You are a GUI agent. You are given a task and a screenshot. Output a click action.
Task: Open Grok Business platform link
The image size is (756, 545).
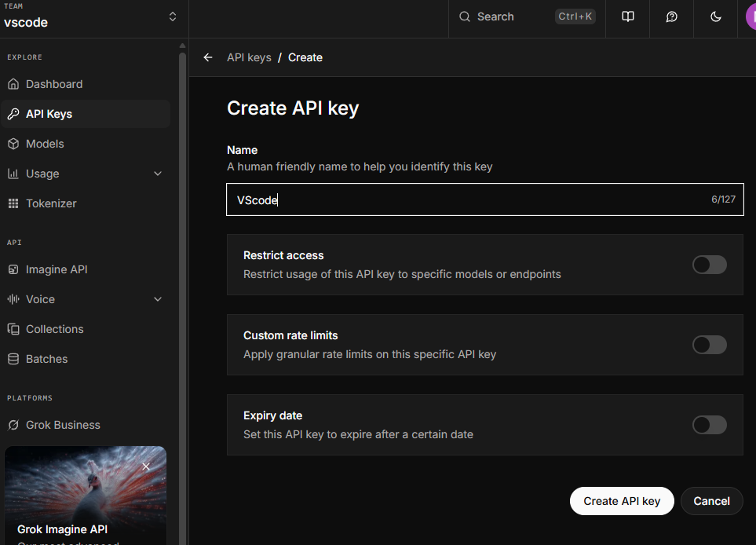click(86, 425)
